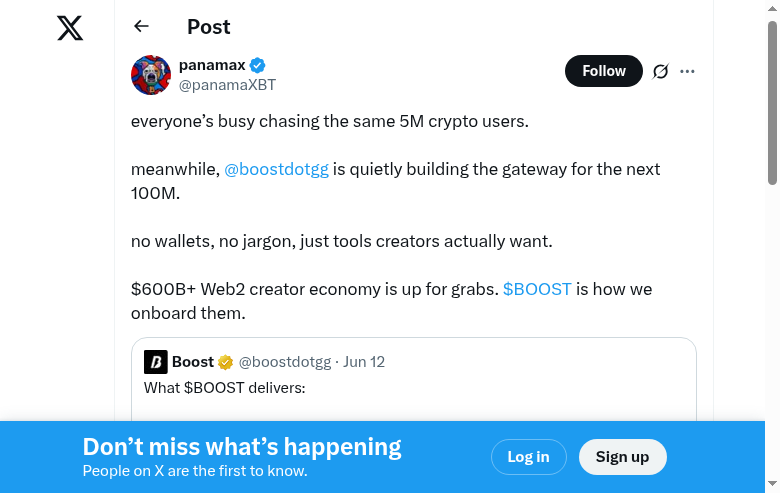The height and width of the screenshot is (493, 780).
Task: Click the scrollbar's down arrow
Action: point(772,485)
